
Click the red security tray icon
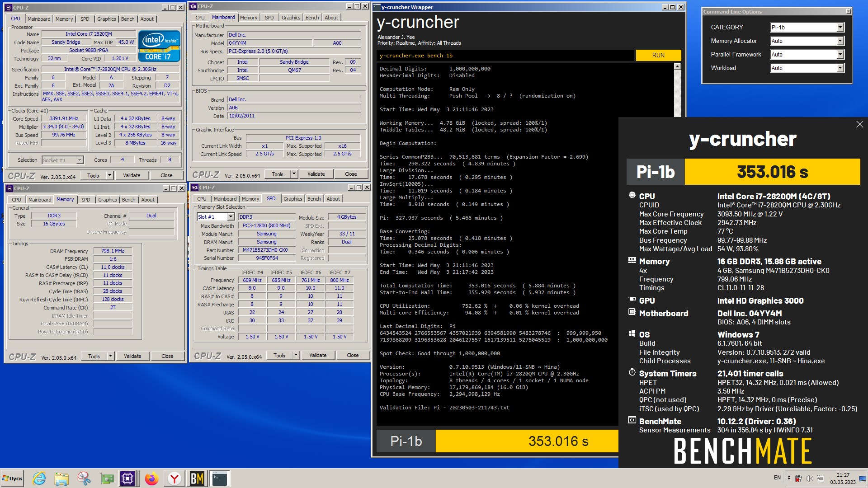coord(799,478)
